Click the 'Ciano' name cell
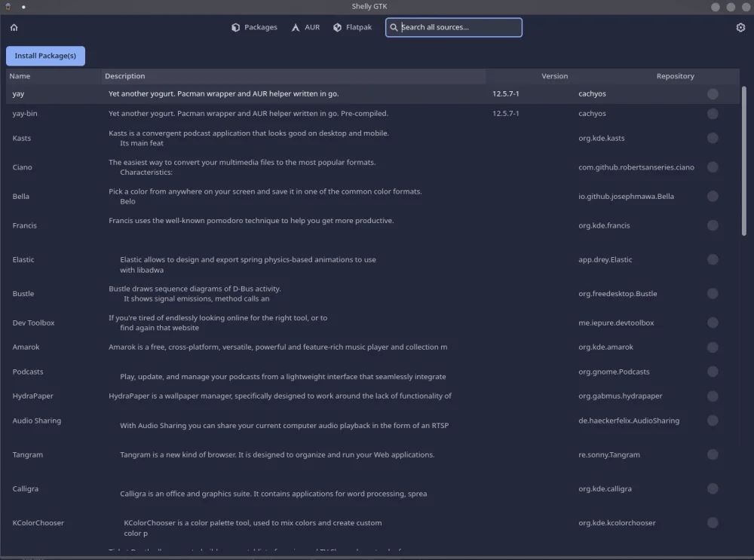The image size is (754, 560). click(x=22, y=167)
